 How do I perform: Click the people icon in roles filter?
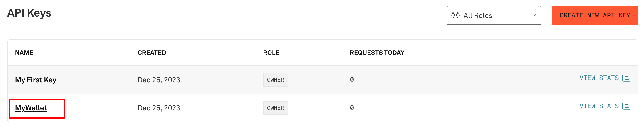point(455,15)
